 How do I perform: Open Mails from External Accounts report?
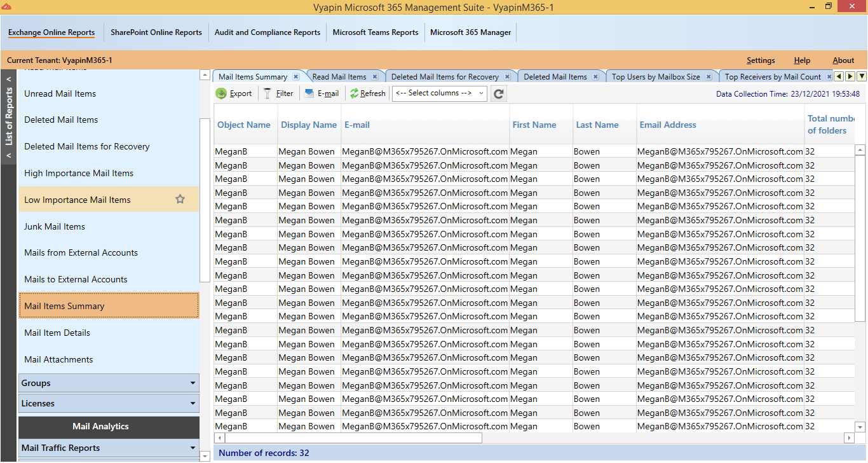[x=109, y=252]
